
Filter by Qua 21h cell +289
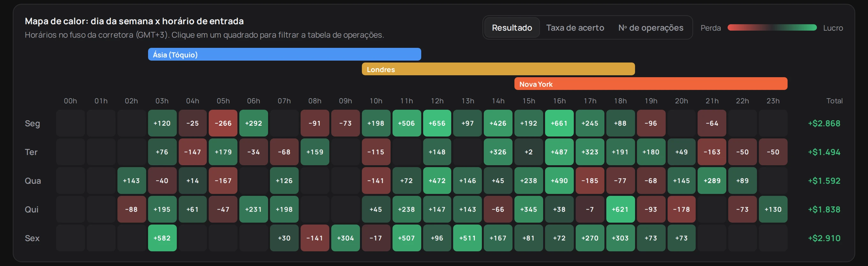[x=712, y=181]
